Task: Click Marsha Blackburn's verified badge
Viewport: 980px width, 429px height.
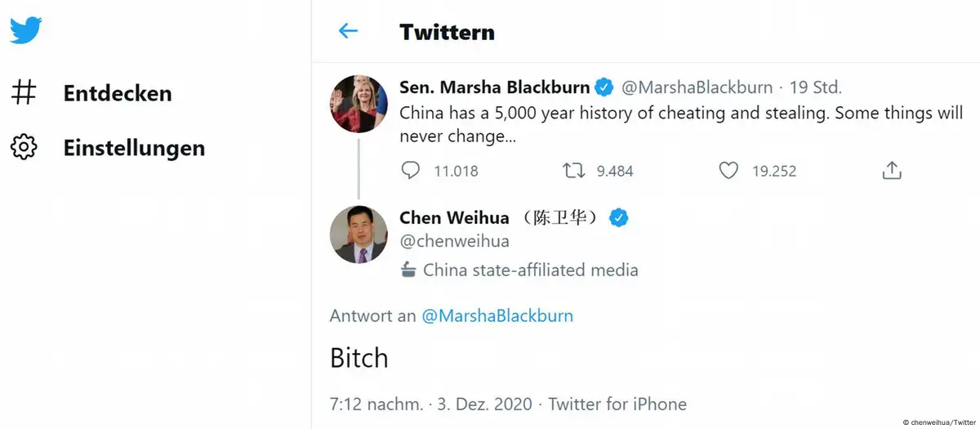Action: tap(604, 87)
